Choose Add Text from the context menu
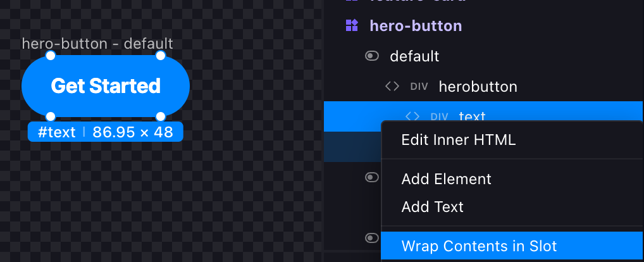Image resolution: width=644 pixels, height=262 pixels. tap(432, 207)
